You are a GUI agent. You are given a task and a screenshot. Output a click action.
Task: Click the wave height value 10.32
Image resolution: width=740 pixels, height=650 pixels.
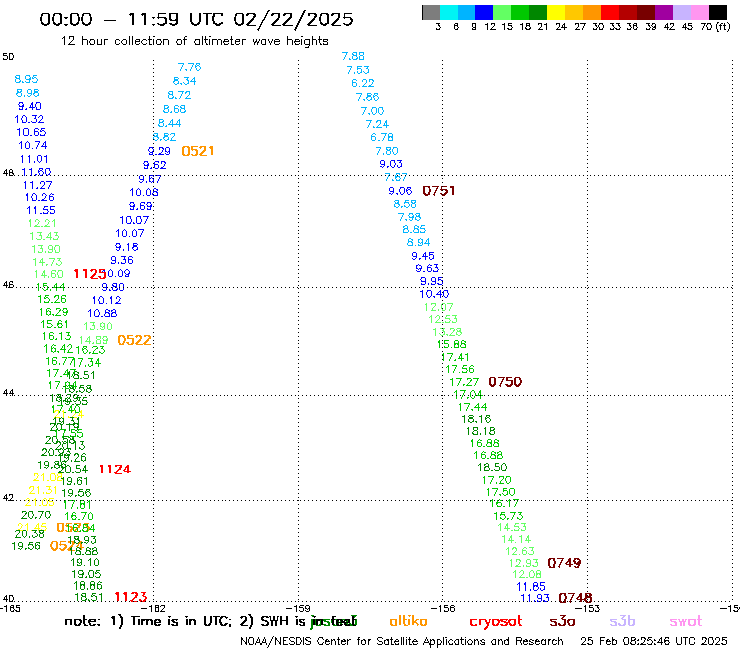(x=29, y=119)
